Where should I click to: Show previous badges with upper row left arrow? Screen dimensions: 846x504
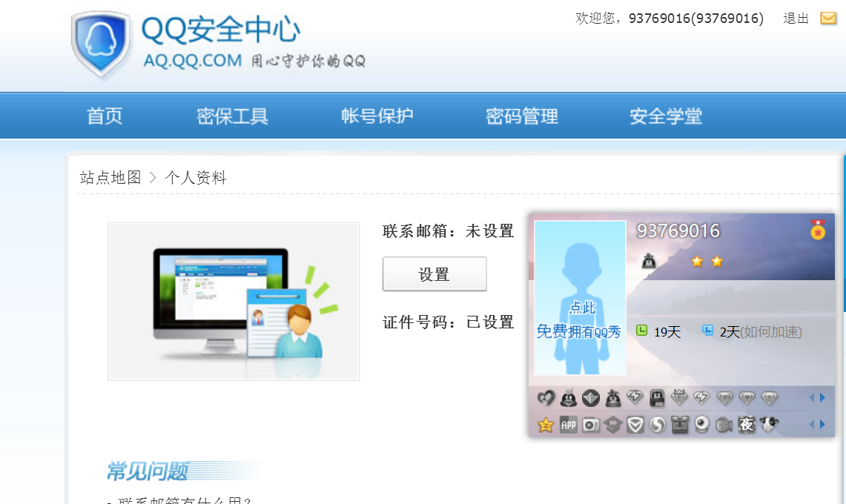[x=811, y=398]
